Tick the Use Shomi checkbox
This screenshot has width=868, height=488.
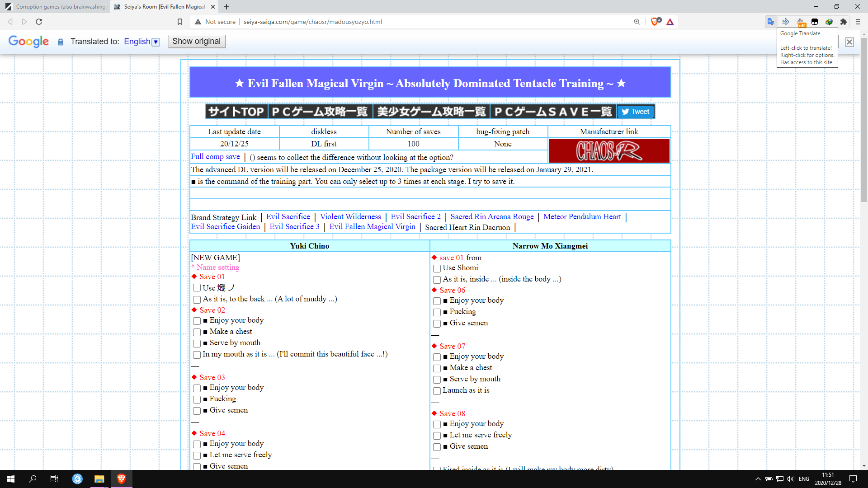437,268
